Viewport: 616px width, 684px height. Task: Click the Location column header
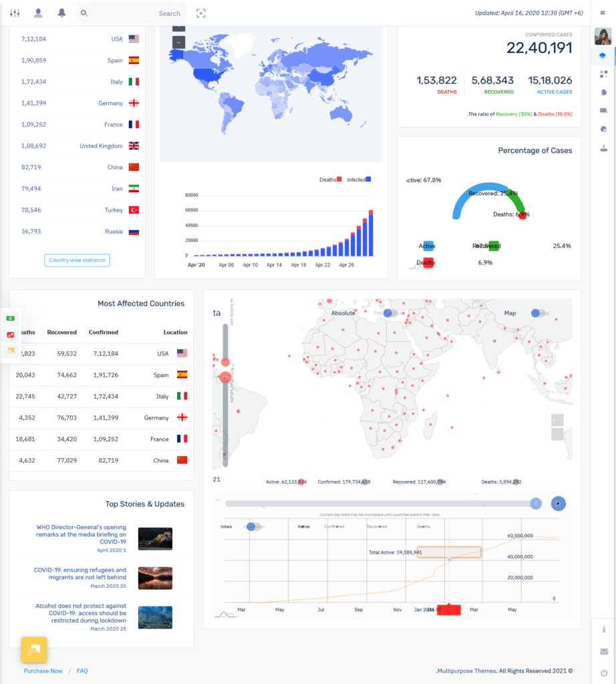(175, 333)
